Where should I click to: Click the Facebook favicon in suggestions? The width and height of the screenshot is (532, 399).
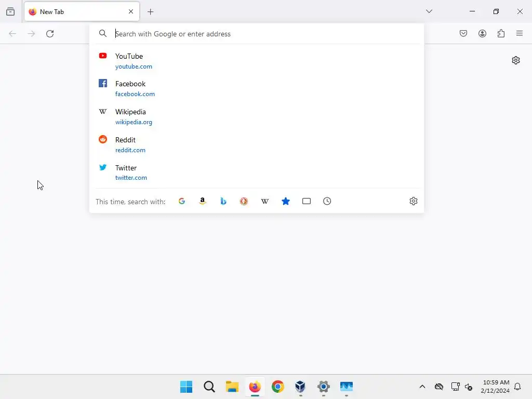pyautogui.click(x=103, y=83)
